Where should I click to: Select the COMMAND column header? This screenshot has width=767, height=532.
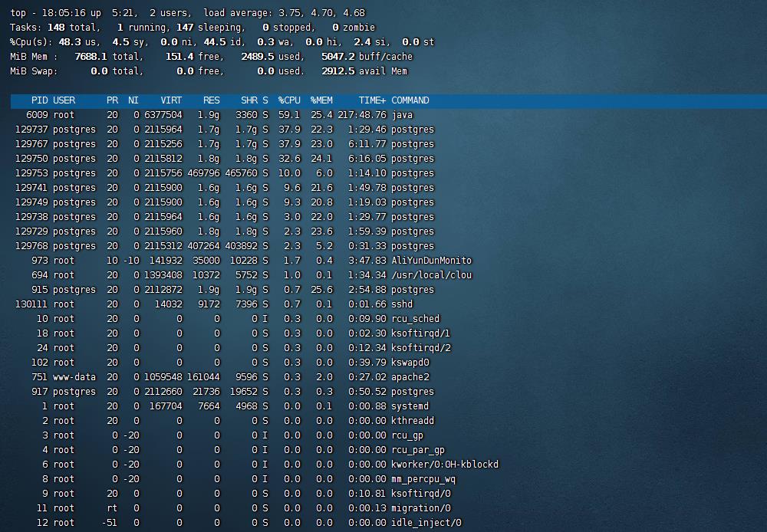pyautogui.click(x=410, y=100)
